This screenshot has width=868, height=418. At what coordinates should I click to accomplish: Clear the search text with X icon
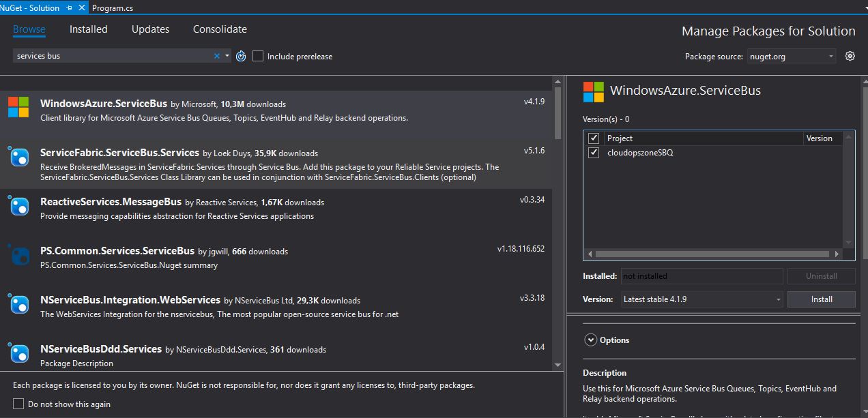coord(218,56)
